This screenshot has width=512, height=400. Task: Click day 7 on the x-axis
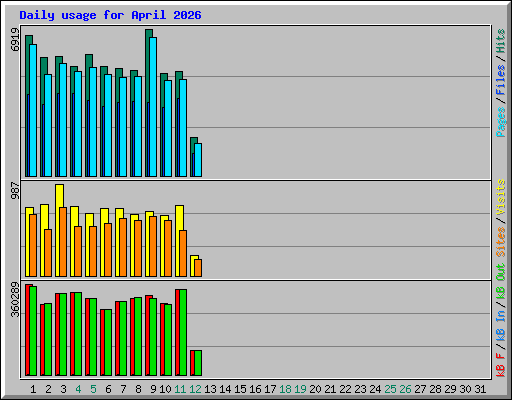[123, 389]
